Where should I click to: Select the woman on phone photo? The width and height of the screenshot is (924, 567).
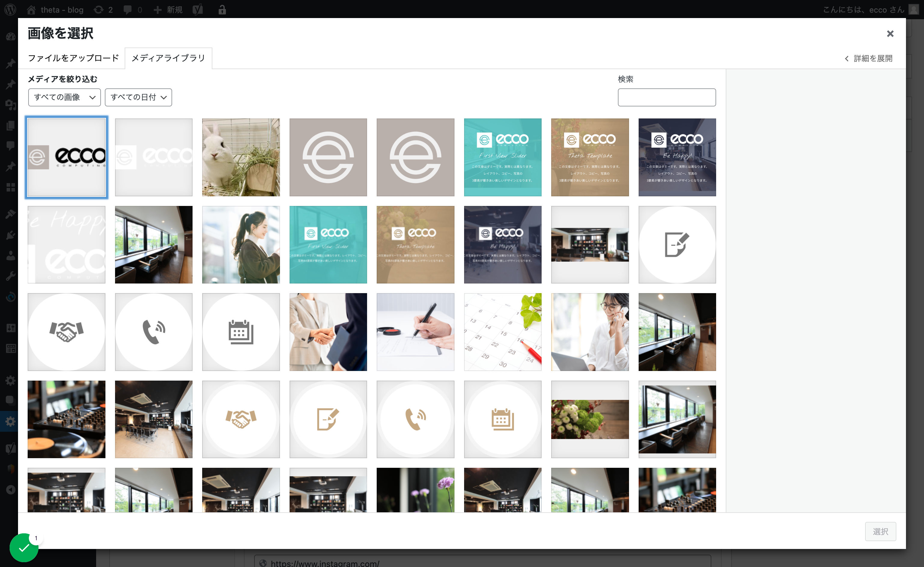[590, 332]
